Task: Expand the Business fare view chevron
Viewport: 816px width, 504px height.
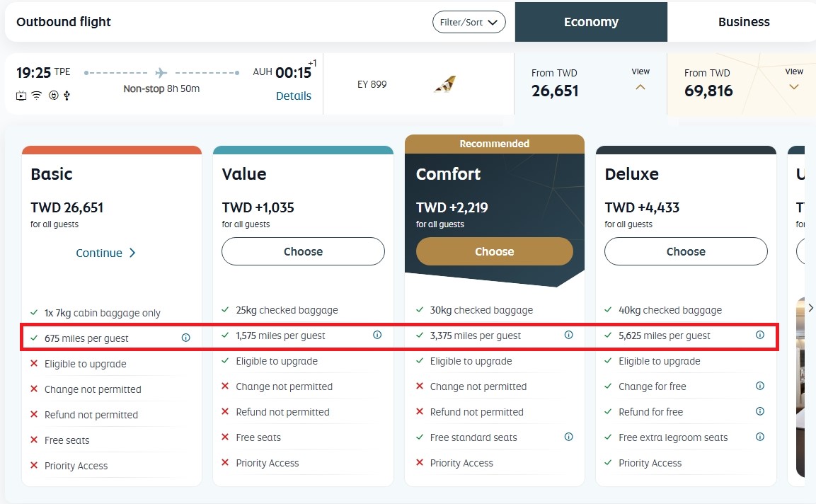Action: (x=794, y=87)
